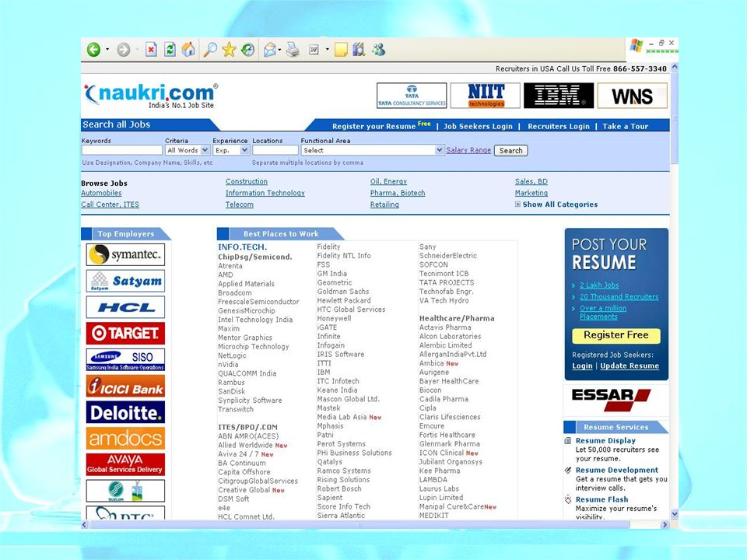Click the vertical scrollbar down arrow
This screenshot has height=560, width=747.
pos(674,514)
